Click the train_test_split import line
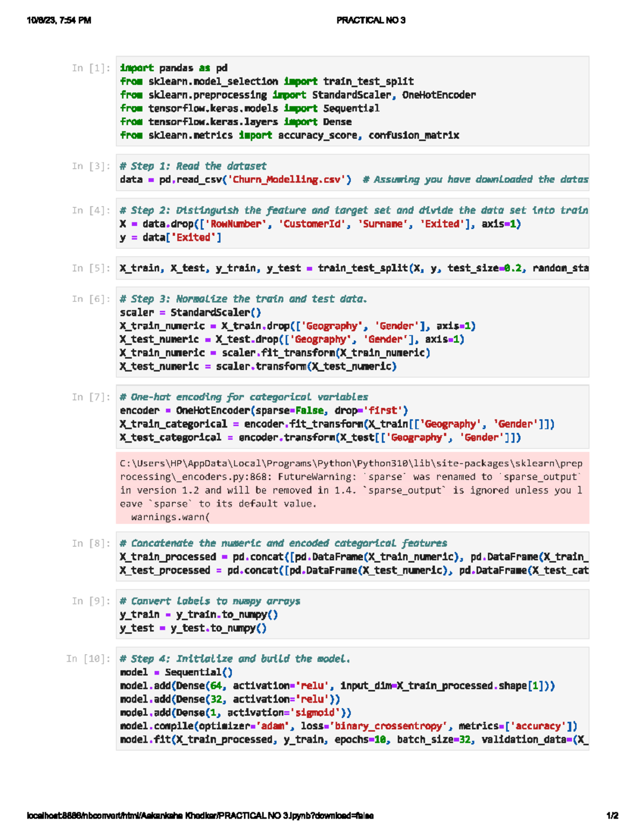This screenshot has width=644, height=834. (267, 82)
